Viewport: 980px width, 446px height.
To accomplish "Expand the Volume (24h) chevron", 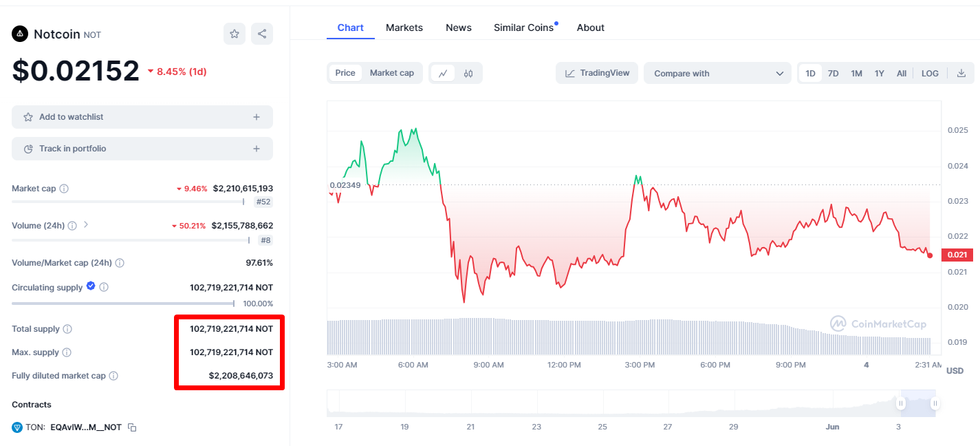I will (86, 225).
